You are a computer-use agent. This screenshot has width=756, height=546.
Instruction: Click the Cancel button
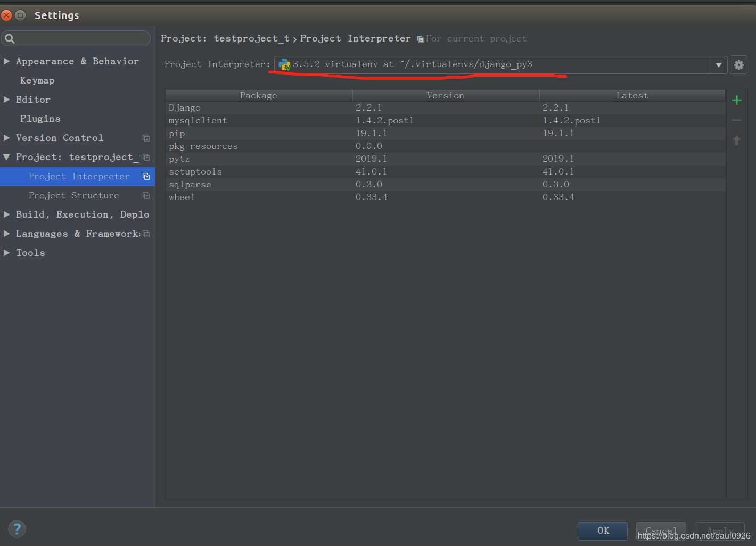coord(661,531)
